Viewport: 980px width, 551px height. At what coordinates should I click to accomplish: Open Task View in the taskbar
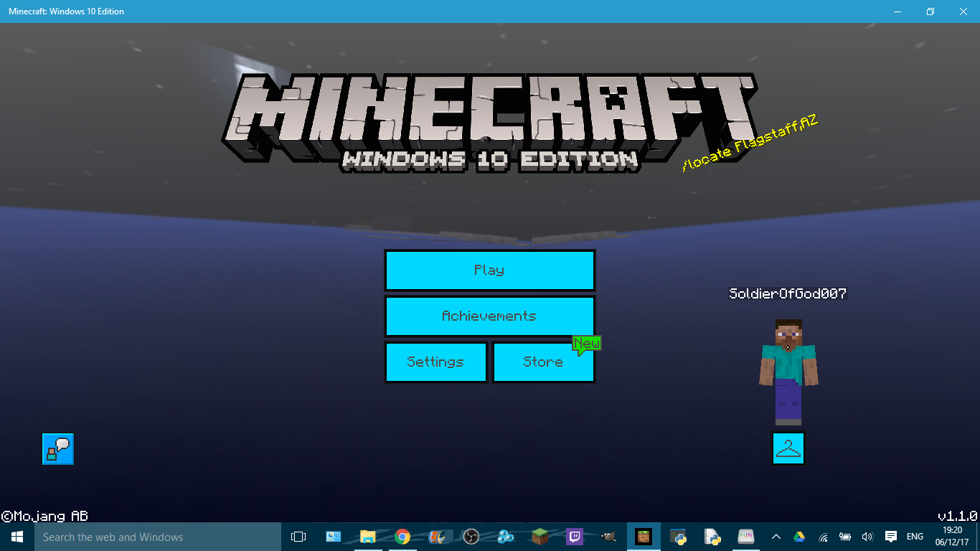pyautogui.click(x=298, y=537)
